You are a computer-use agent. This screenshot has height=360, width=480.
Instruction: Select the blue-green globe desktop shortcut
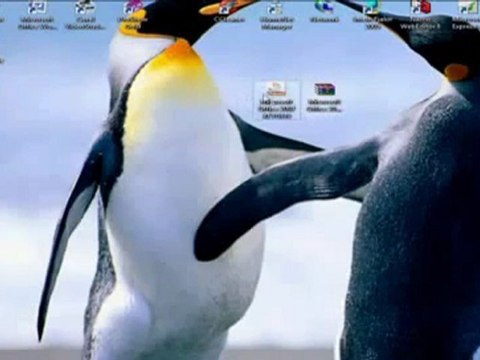(x=324, y=12)
